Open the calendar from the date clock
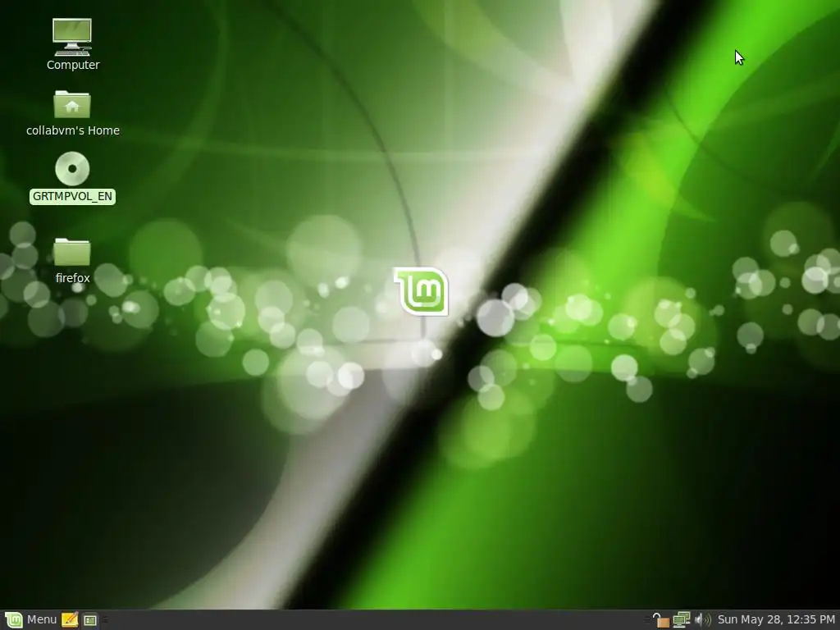840x630 pixels. click(x=776, y=620)
